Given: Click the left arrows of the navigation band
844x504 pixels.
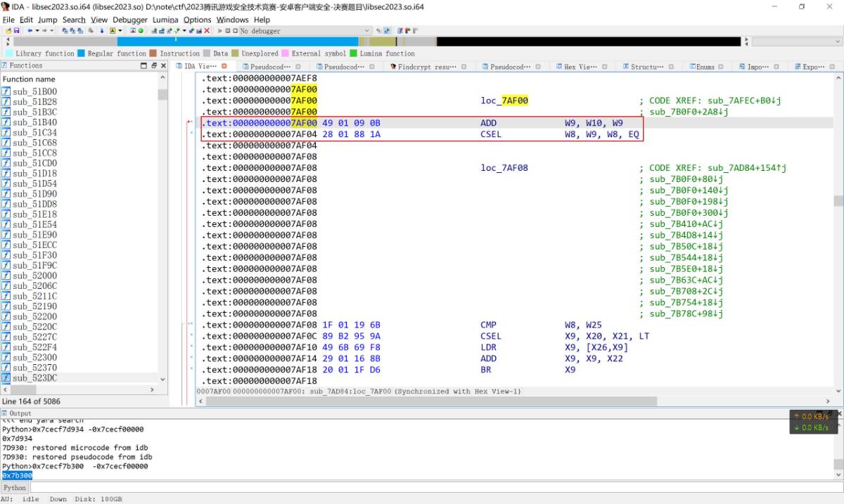Looking at the screenshot, I should (7, 41).
